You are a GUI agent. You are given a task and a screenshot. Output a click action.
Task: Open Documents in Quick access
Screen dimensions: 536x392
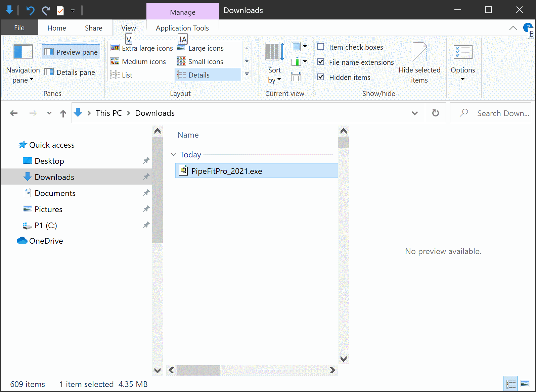click(55, 193)
